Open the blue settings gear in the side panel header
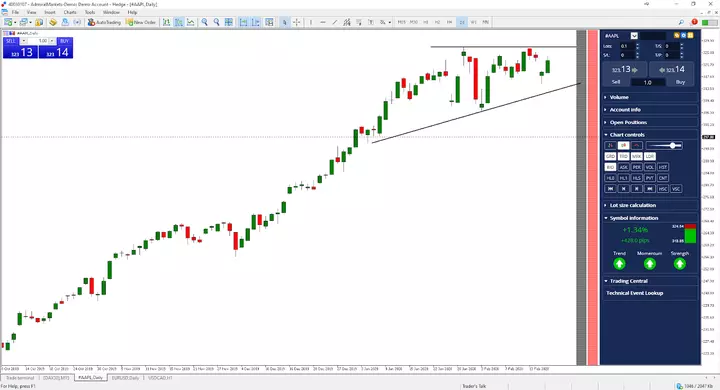Viewport: 720px width, 390px height. coord(684,35)
